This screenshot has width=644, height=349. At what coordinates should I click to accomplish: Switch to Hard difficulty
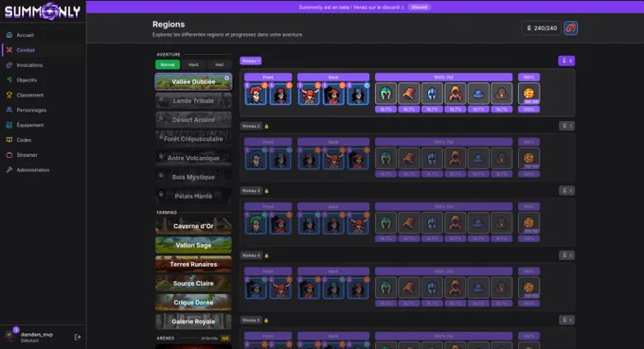[193, 64]
